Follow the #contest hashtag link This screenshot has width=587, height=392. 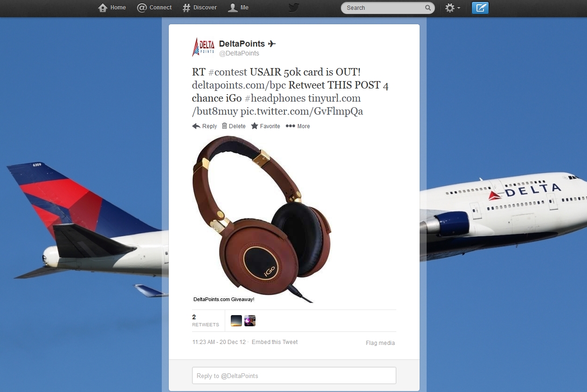click(x=228, y=73)
